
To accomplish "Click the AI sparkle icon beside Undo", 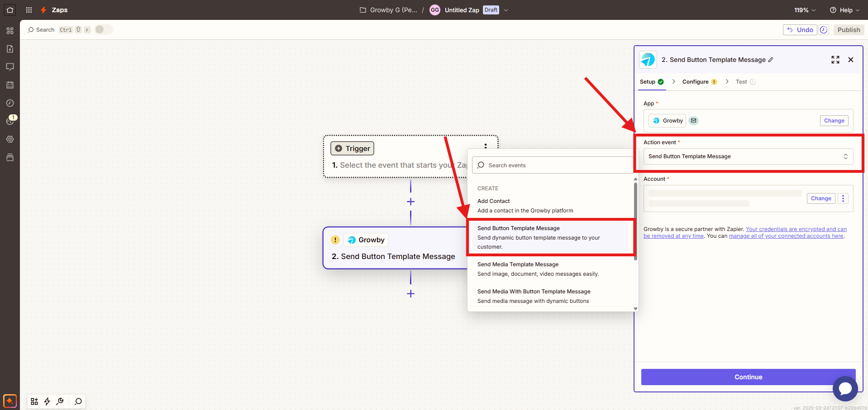I will [x=824, y=30].
